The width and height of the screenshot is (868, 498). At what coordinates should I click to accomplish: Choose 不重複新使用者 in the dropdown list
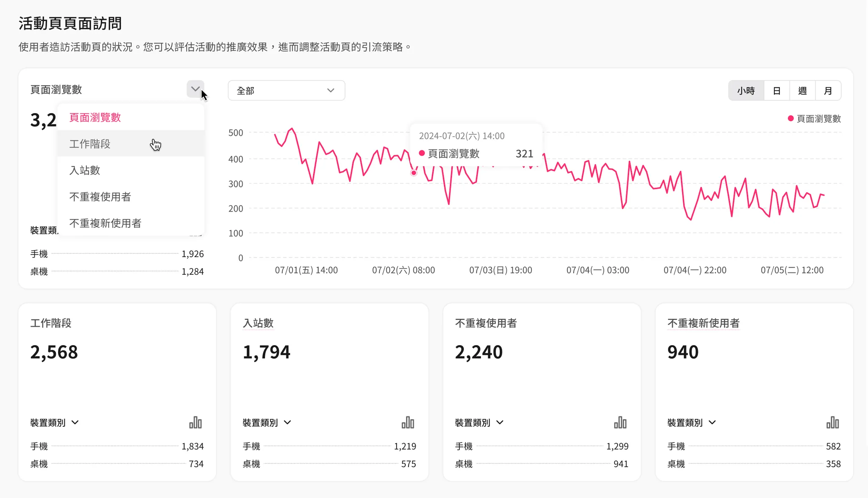click(x=105, y=223)
